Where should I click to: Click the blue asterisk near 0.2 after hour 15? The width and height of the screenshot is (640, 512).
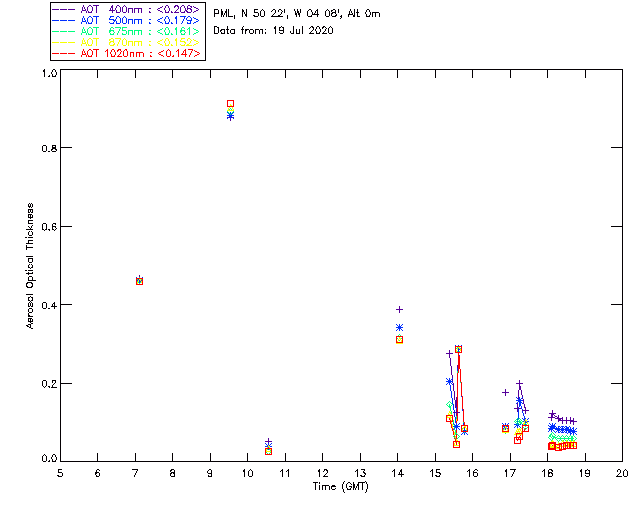pos(449,381)
